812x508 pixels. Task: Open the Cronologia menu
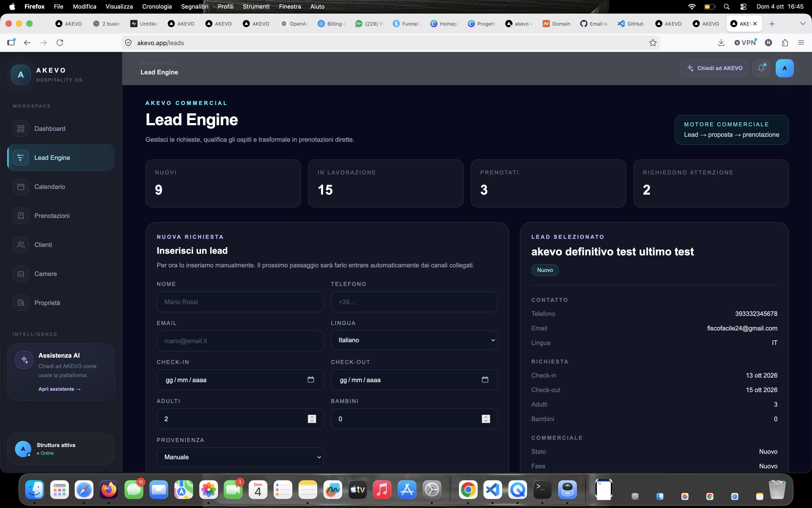[157, 6]
